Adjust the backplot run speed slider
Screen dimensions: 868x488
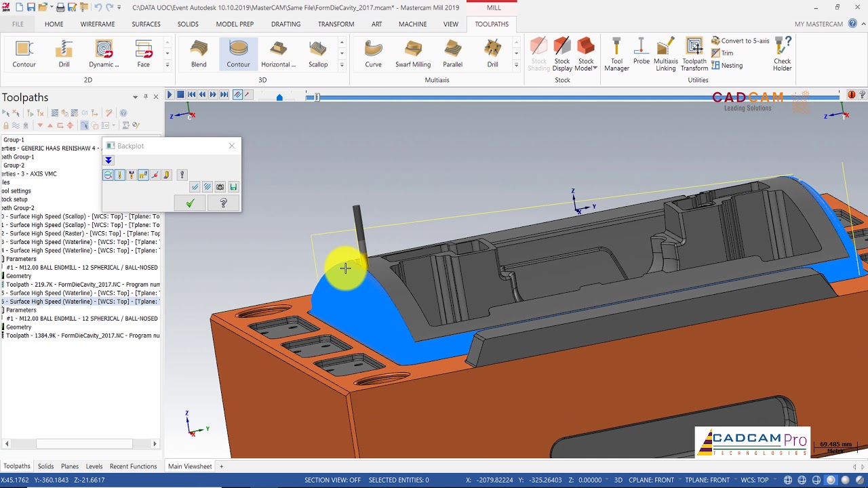coord(279,97)
